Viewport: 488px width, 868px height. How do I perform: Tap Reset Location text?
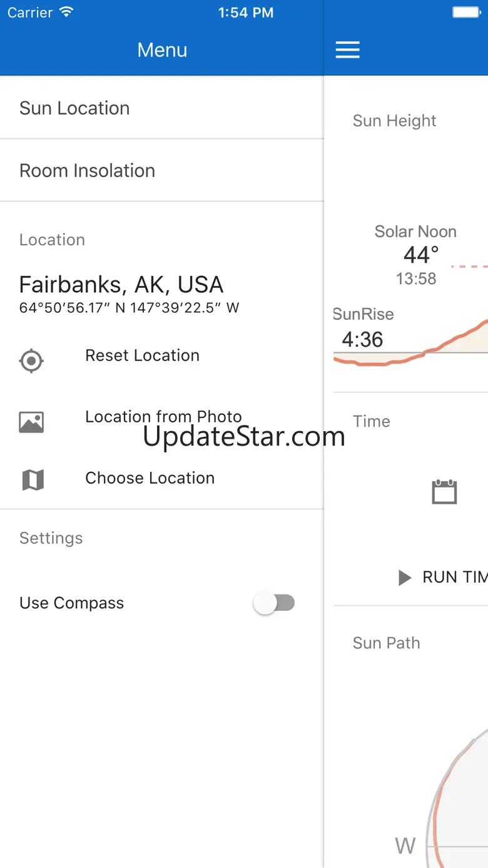point(142,355)
